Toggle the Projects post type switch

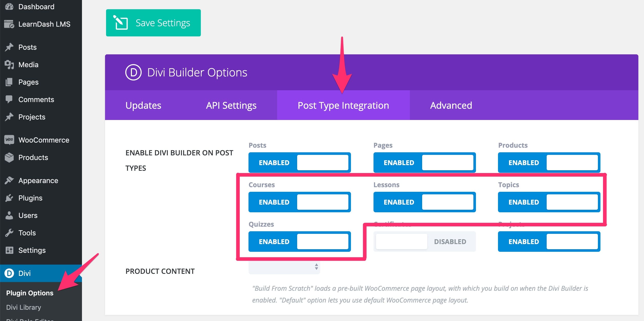point(549,242)
